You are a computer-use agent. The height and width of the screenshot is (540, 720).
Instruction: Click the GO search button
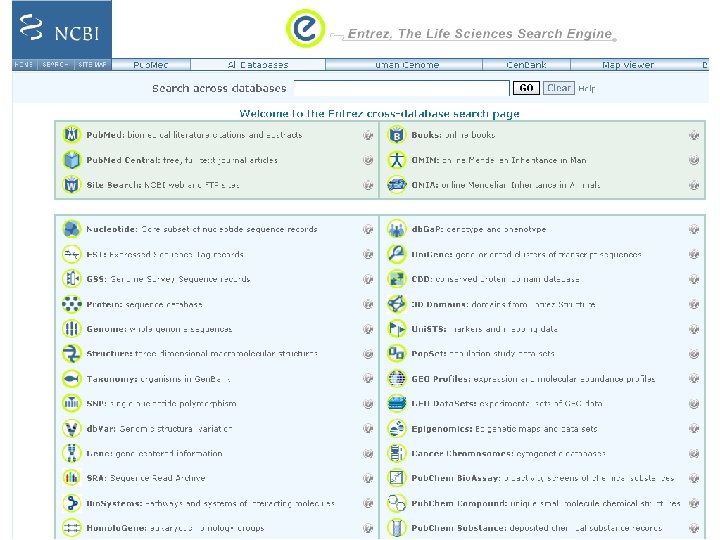pyautogui.click(x=526, y=88)
